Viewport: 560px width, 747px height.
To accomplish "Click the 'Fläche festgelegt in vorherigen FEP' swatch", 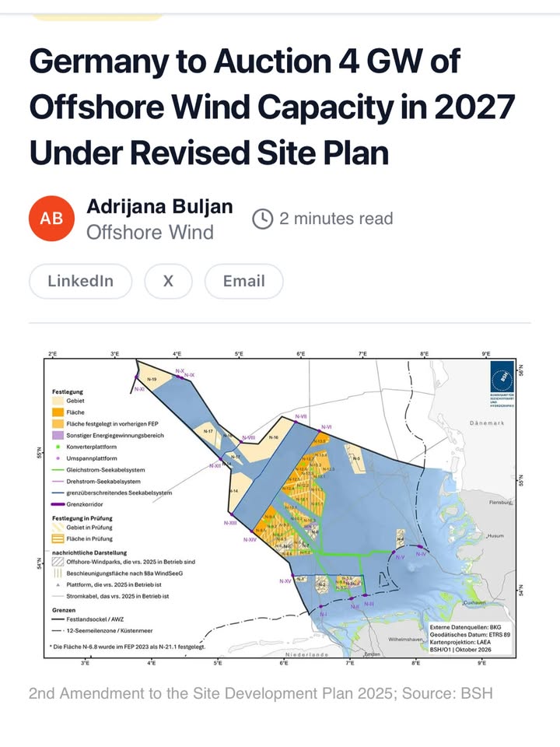I will [x=58, y=424].
